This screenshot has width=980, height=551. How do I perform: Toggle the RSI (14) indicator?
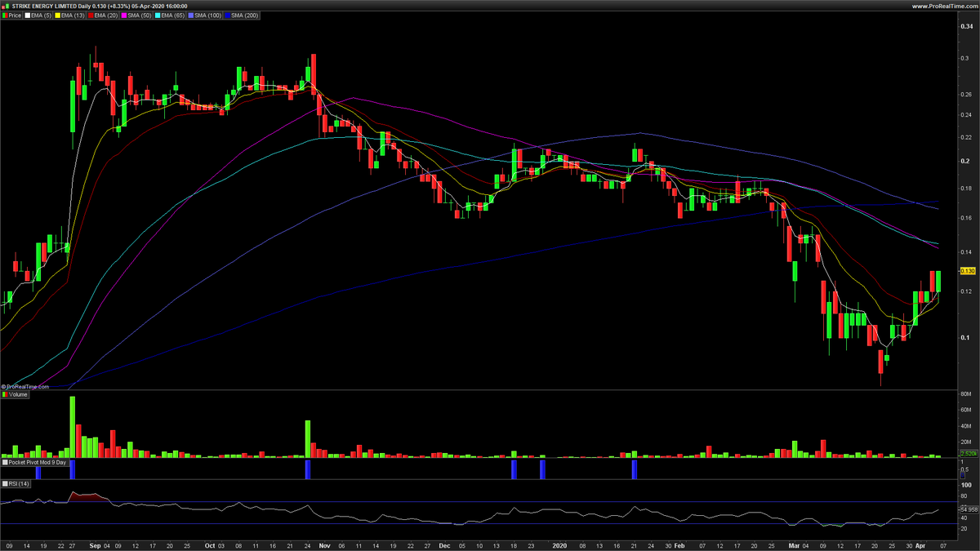(17, 483)
